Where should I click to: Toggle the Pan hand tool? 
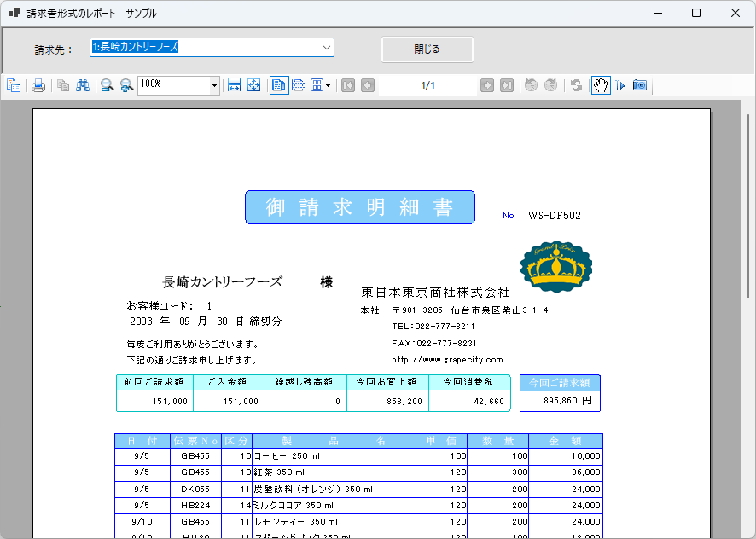pos(601,85)
